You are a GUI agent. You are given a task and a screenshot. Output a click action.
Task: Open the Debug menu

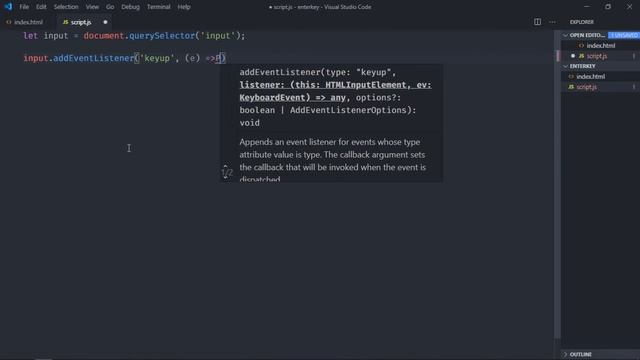tap(130, 7)
